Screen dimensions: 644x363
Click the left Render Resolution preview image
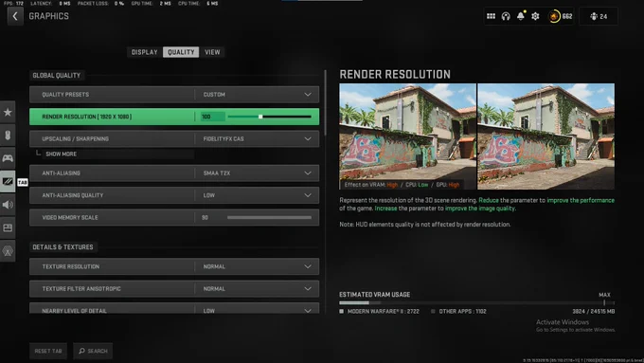tap(407, 136)
